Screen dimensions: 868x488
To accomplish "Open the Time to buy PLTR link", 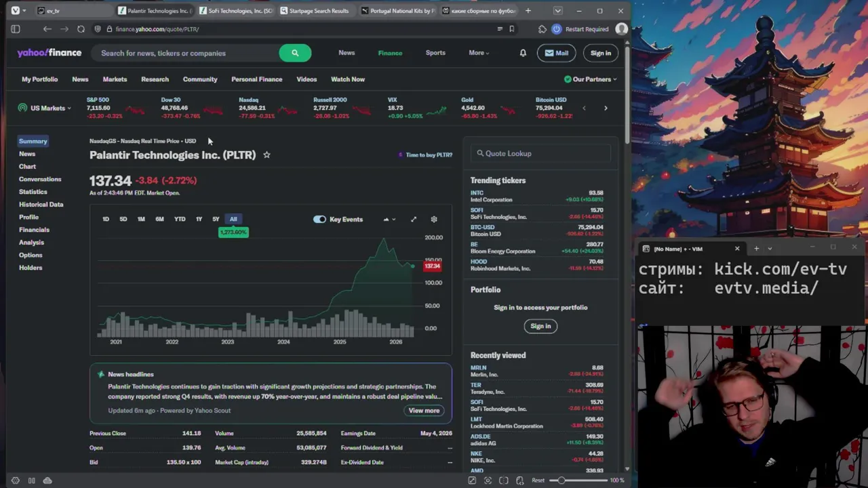I will click(x=425, y=155).
